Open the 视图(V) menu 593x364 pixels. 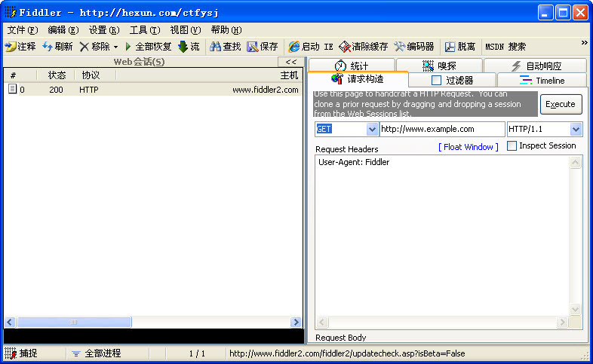pyautogui.click(x=186, y=30)
